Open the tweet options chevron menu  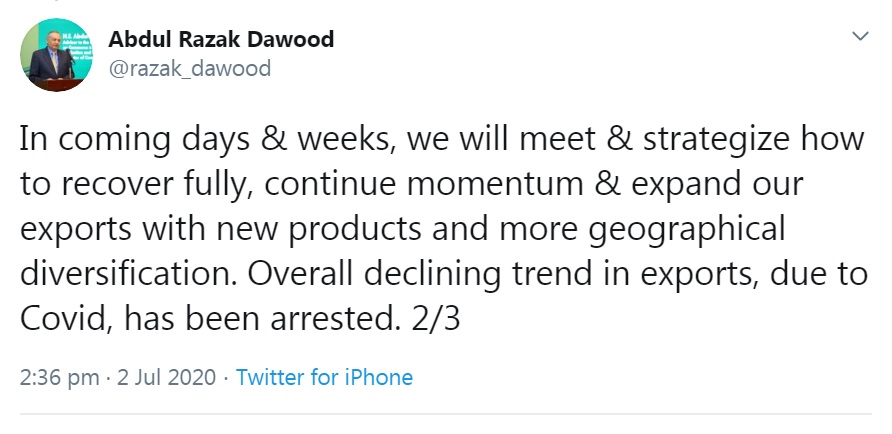(x=858, y=36)
